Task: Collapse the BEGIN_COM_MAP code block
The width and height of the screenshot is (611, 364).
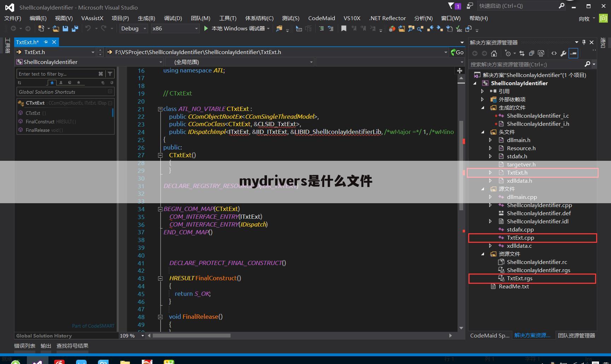Action: [x=160, y=209]
